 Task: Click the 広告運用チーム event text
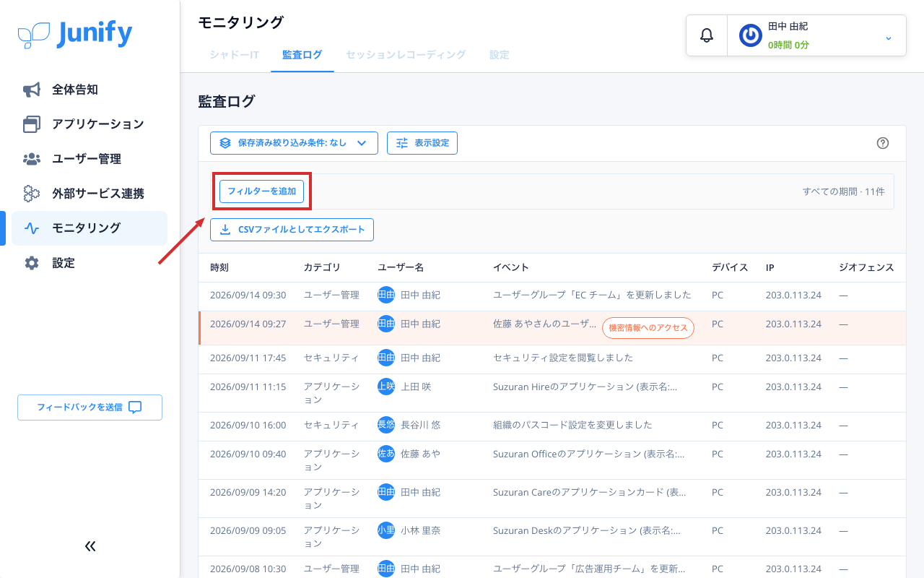pyautogui.click(x=589, y=569)
